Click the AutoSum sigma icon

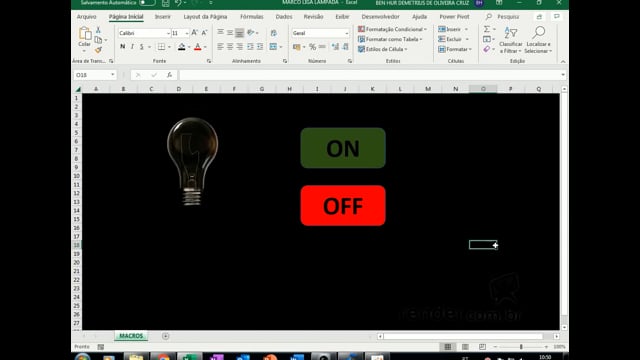[x=487, y=29]
